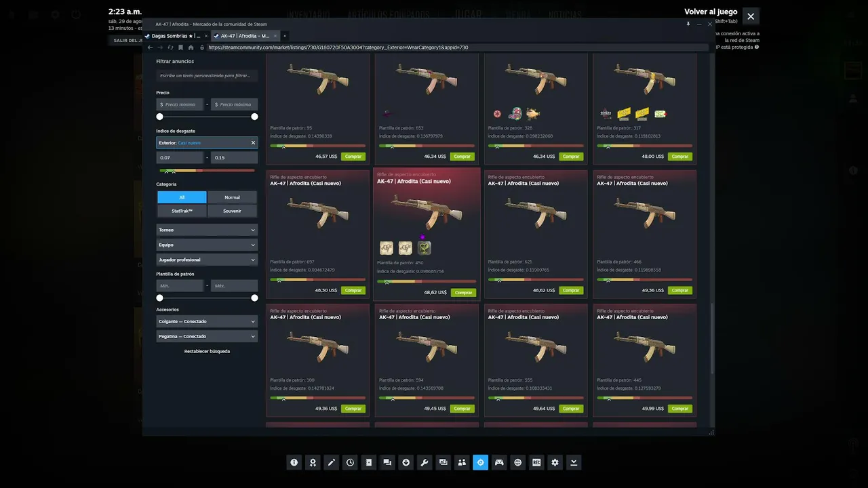Open the downloads arrow icon

[406, 462]
